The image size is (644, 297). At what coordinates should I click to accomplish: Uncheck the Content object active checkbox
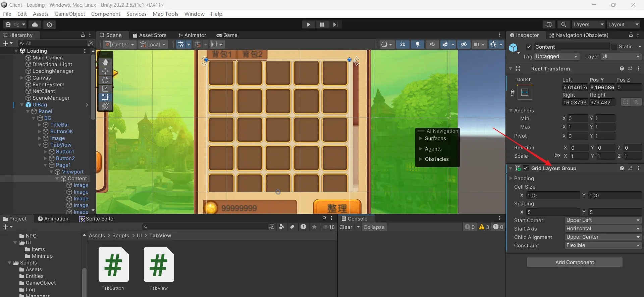pyautogui.click(x=529, y=47)
